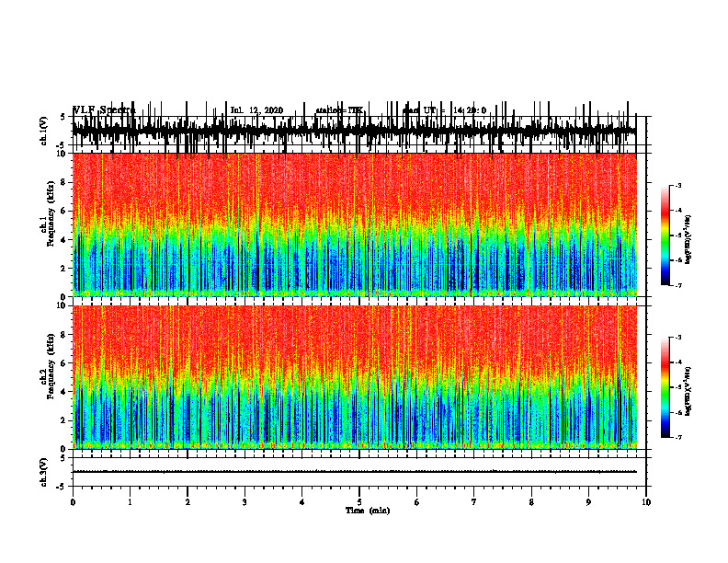Click time axis tick label "9"

point(588,502)
